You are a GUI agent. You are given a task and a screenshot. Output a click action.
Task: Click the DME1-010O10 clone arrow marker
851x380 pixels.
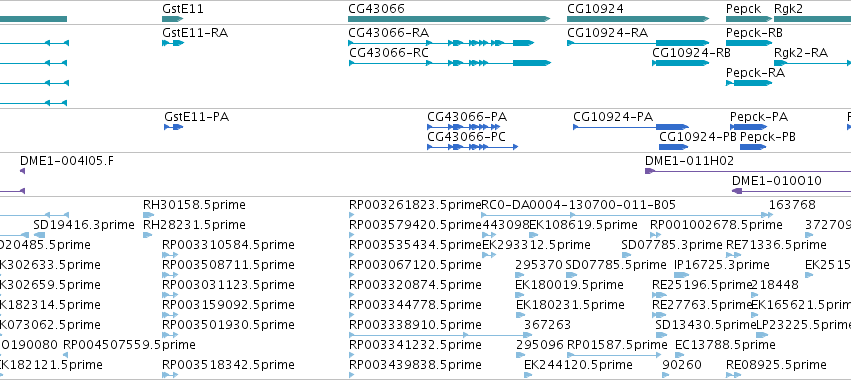tap(737, 191)
